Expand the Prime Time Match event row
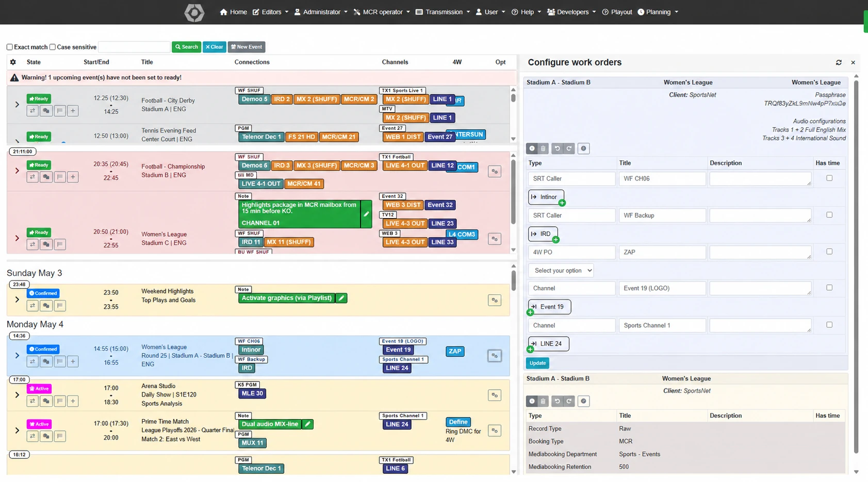Screen dimensions: 868x482 pos(17,430)
